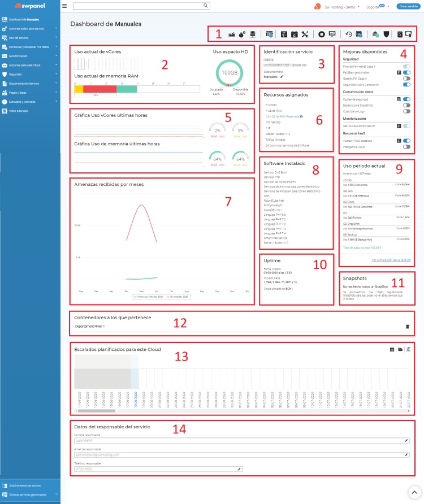Click the disk icon with blue badge in the toolbar

360,34
